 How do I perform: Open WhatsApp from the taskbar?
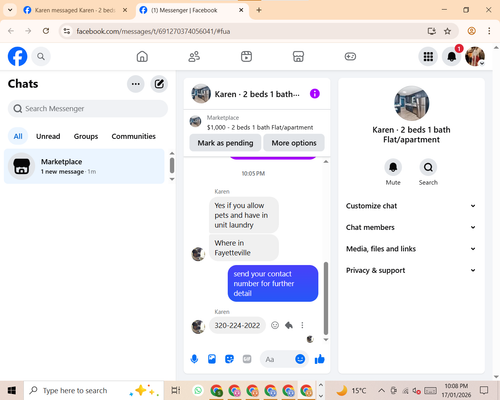[x=198, y=390]
